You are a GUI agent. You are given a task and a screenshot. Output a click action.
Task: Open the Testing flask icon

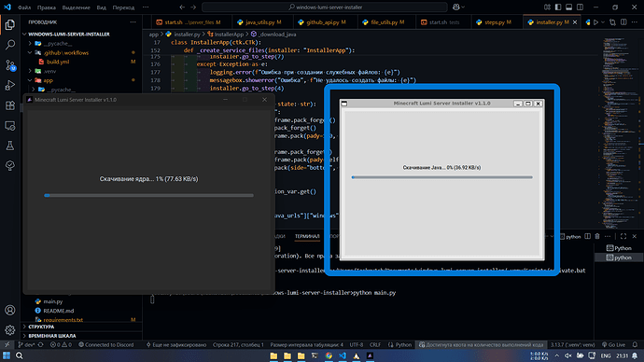10,146
